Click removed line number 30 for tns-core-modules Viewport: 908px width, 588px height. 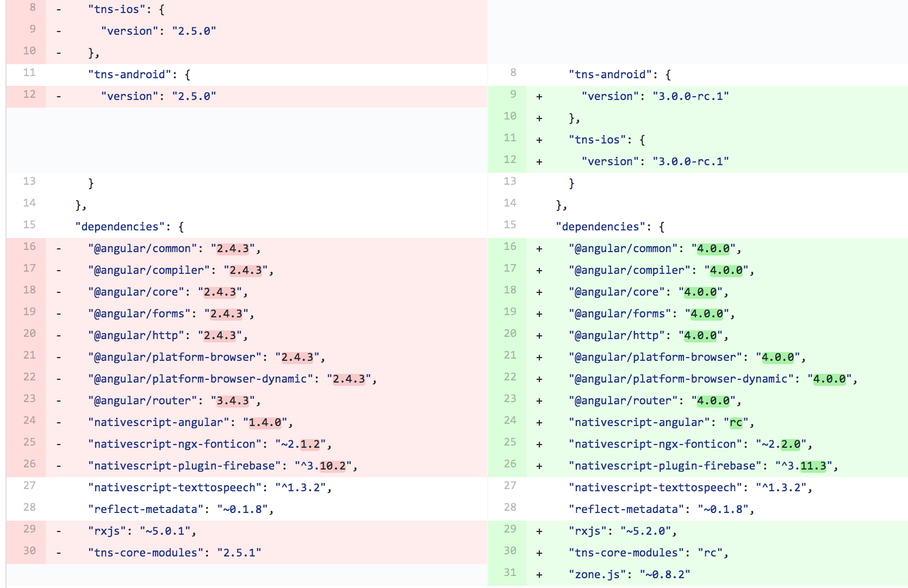pos(29,551)
